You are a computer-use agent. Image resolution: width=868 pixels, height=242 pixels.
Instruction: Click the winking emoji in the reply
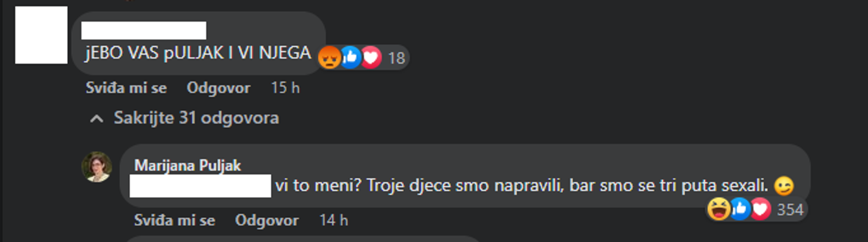[784, 186]
